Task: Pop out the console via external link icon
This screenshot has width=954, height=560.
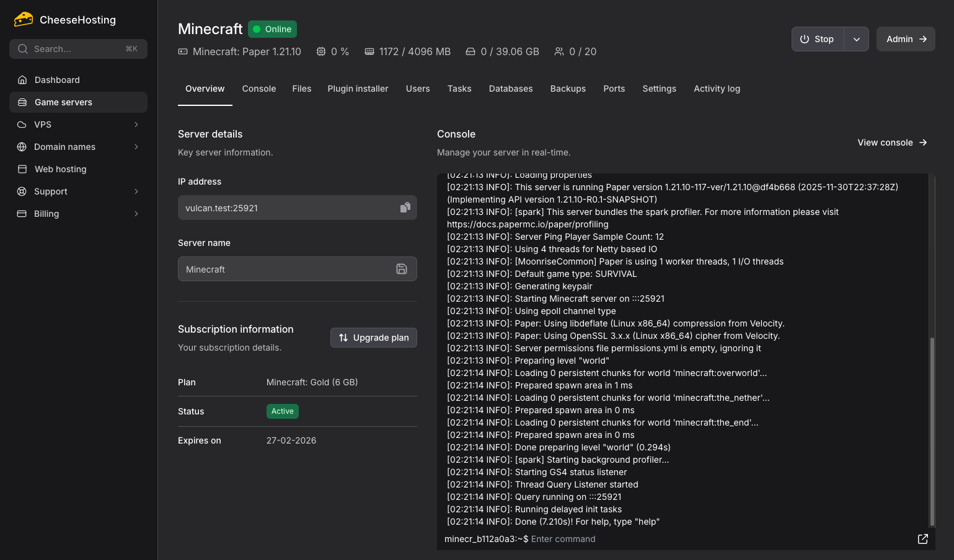Action: click(x=922, y=538)
